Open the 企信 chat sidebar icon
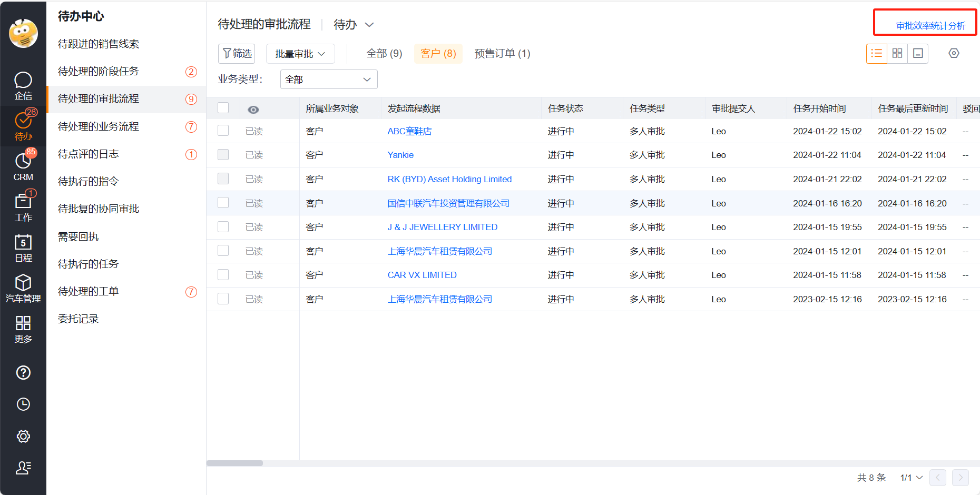980x495 pixels. pos(23,86)
